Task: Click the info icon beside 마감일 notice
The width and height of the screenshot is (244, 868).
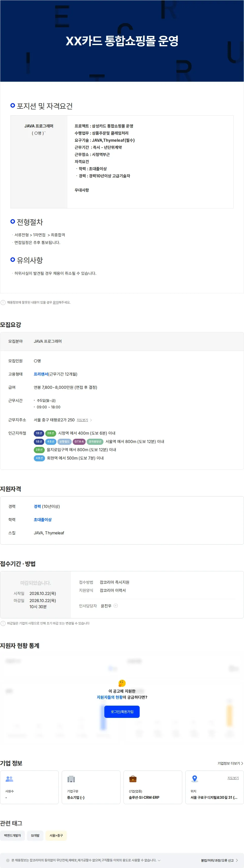Action: [3, 623]
